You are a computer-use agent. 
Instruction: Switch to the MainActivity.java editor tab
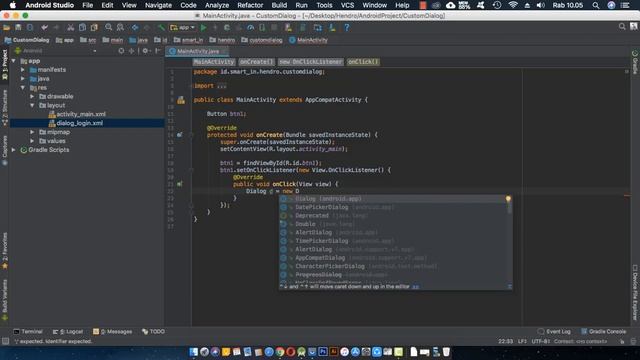(198, 51)
